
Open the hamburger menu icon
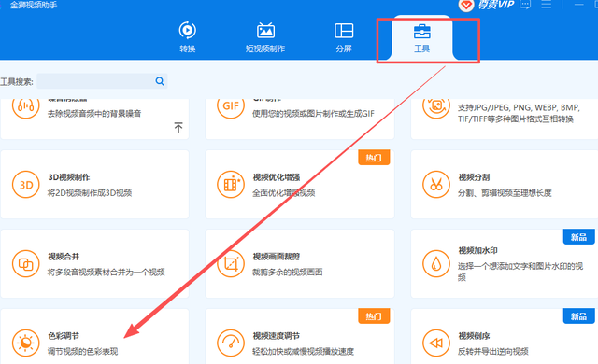546,5
